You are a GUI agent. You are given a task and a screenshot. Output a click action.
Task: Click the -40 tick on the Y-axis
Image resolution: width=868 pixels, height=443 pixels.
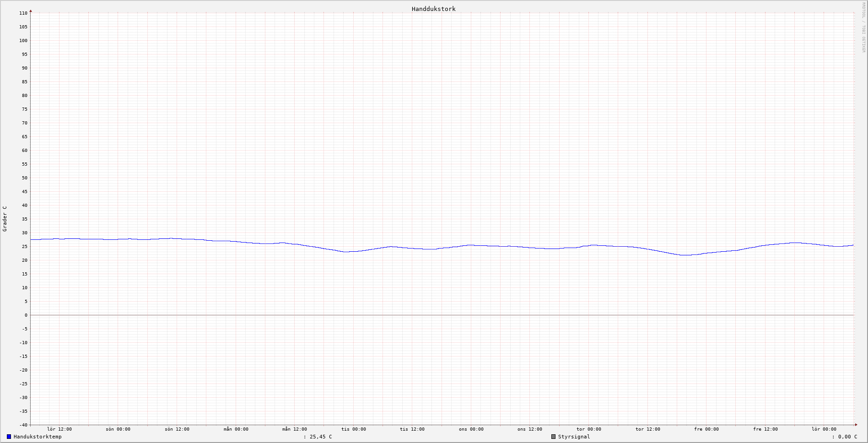[23, 425]
